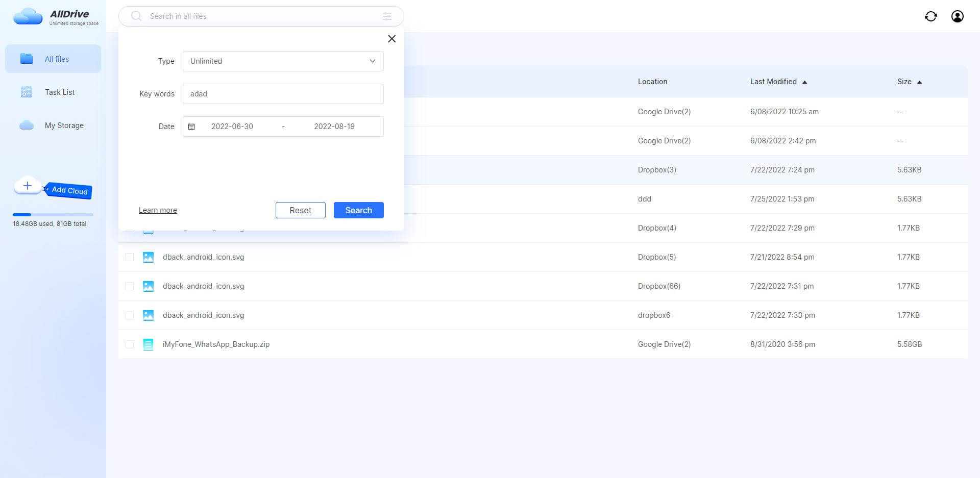
Task: Expand the Type dropdown chevron
Action: coord(373,61)
